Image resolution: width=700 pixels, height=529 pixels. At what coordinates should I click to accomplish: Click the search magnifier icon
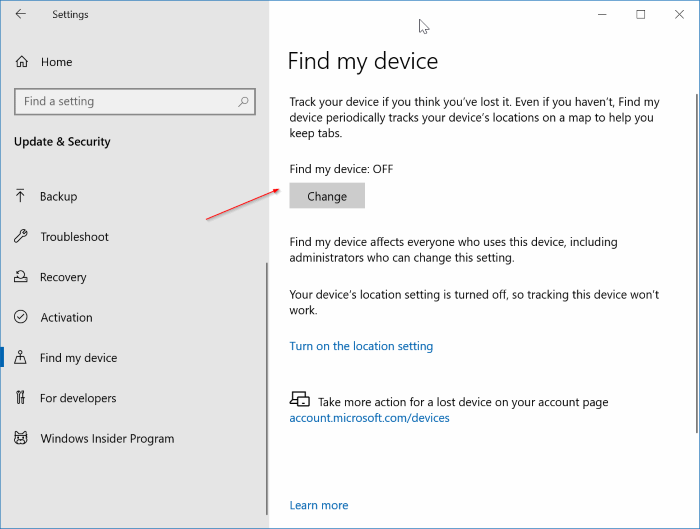pyautogui.click(x=243, y=101)
